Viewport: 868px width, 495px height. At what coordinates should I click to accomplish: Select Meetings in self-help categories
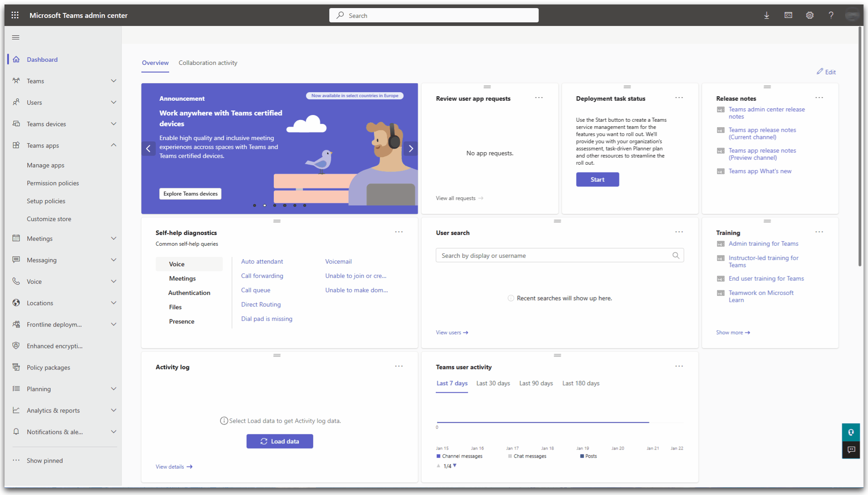(183, 278)
